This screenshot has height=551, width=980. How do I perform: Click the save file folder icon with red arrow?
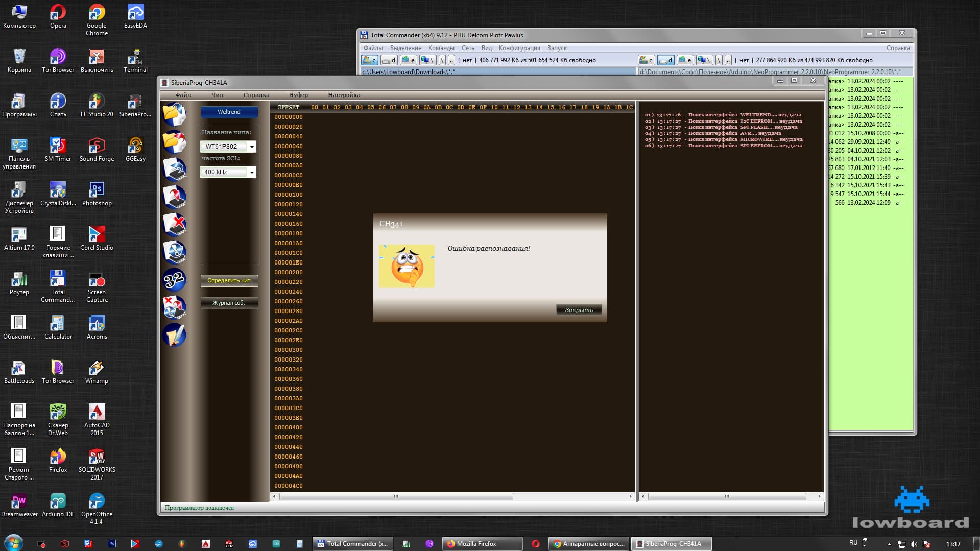coord(174,141)
